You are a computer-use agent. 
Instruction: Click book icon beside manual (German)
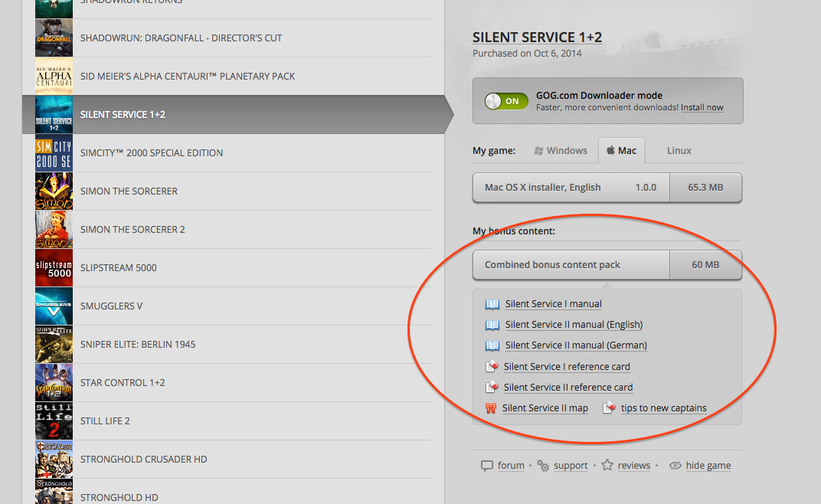tap(492, 345)
